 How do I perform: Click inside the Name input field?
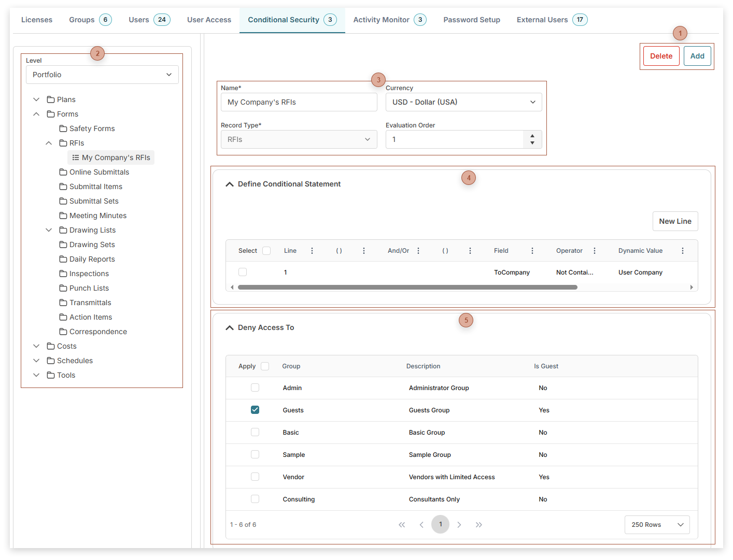point(299,102)
